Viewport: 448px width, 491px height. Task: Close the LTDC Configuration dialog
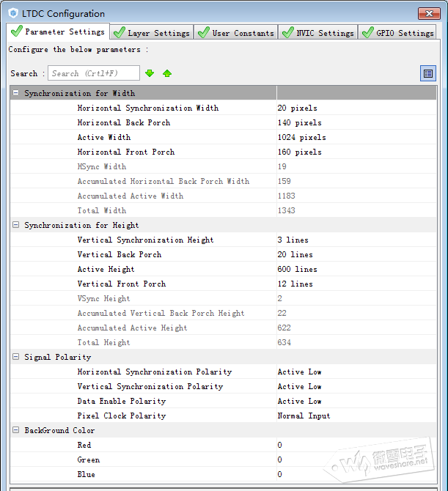click(x=429, y=13)
